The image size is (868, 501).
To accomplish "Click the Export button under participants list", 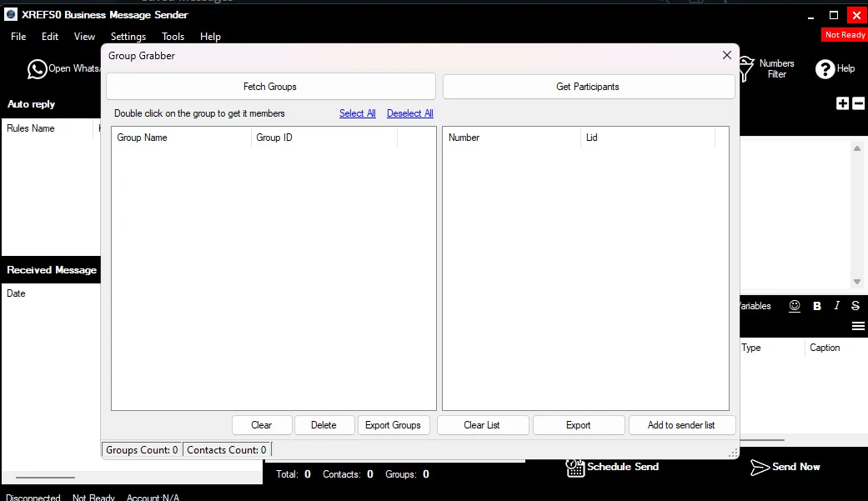I will 579,425.
